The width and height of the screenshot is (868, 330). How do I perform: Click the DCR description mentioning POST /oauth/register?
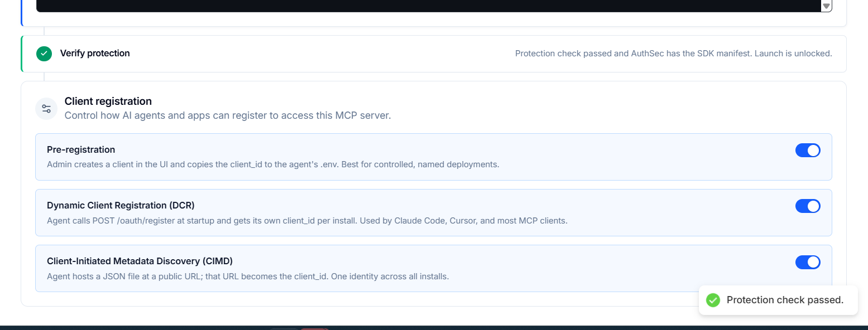tap(307, 221)
